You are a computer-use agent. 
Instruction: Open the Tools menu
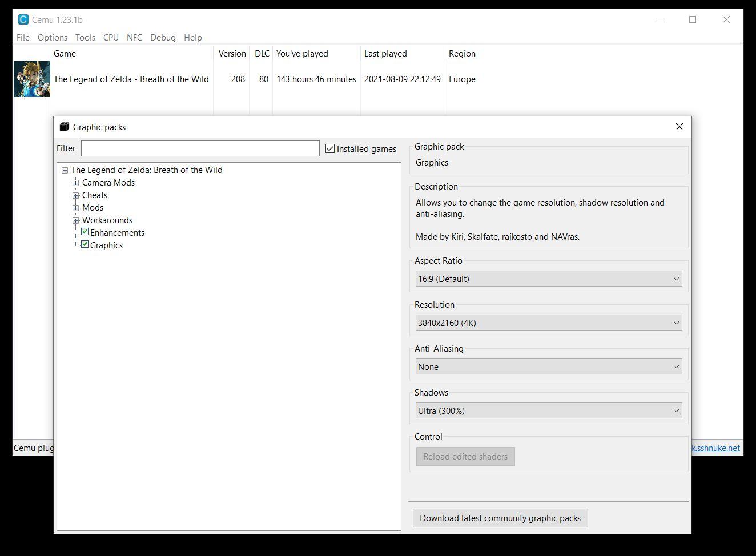[x=85, y=37]
